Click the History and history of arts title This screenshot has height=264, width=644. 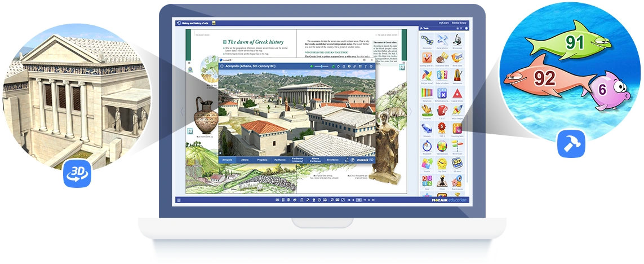coord(196,24)
